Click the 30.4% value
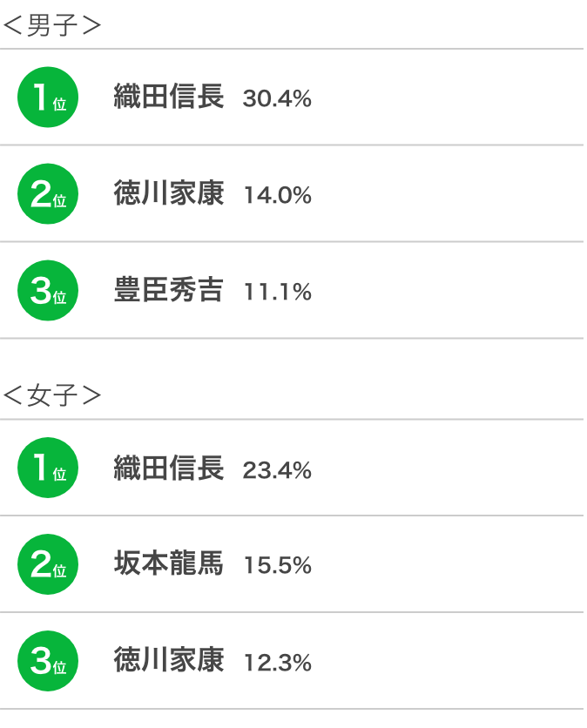 pyautogui.click(x=277, y=99)
